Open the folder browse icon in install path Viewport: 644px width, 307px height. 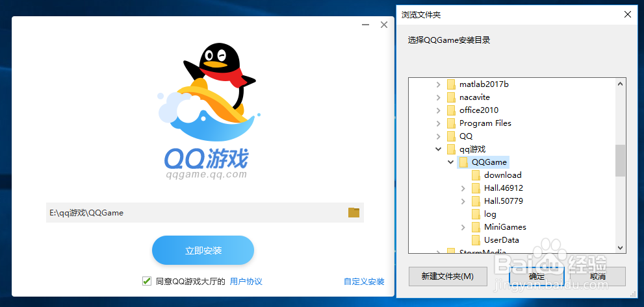[354, 213]
